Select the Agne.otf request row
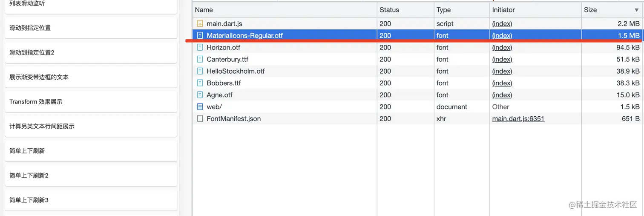Screen dimensions: 644x216 [417, 95]
